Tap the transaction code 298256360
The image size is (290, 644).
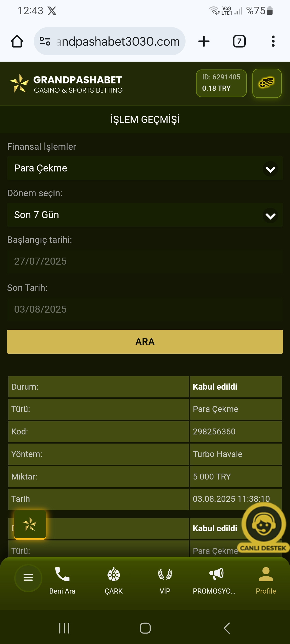tap(214, 431)
